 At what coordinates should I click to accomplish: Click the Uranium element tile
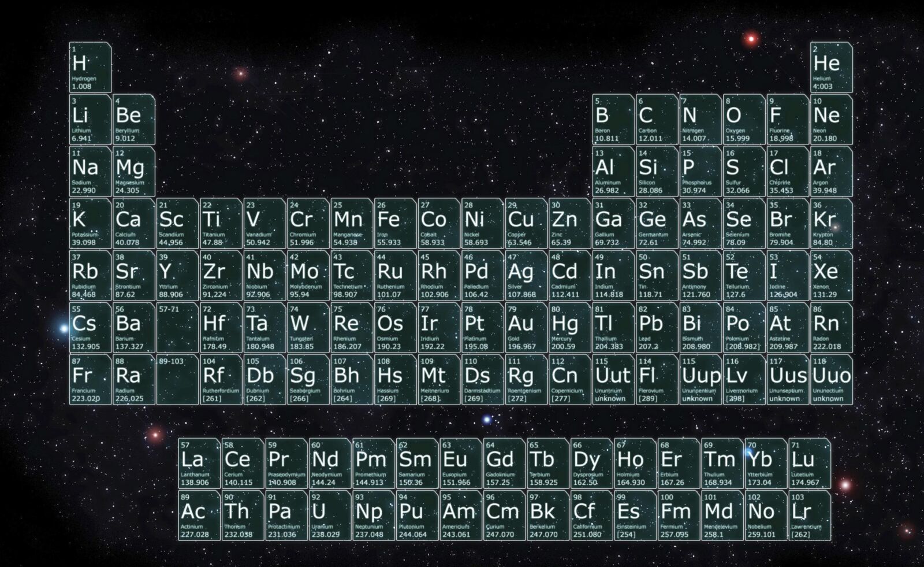point(330,515)
